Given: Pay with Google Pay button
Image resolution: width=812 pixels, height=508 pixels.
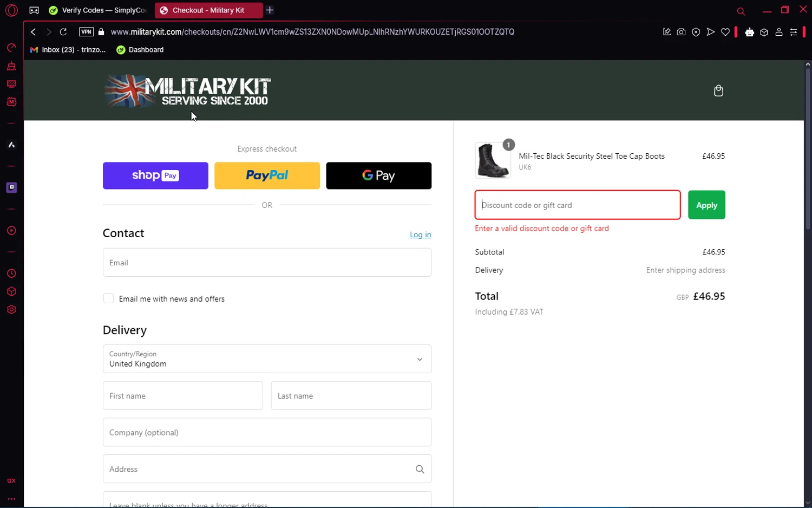Looking at the screenshot, I should [379, 175].
